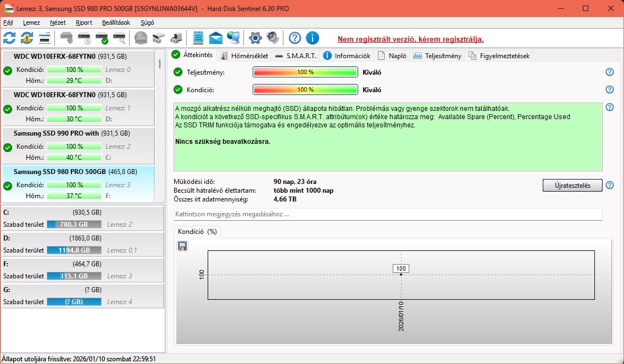This screenshot has width=624, height=364.
Task: Click the disk with clock toolbar icon
Action: tap(85, 38)
